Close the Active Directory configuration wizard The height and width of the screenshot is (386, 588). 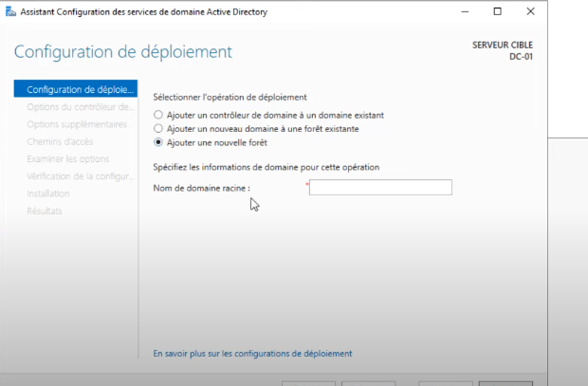tap(531, 11)
